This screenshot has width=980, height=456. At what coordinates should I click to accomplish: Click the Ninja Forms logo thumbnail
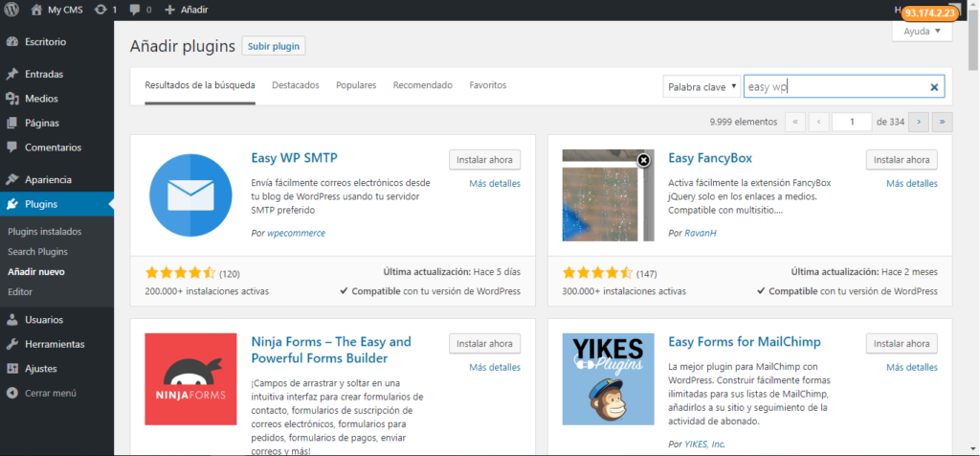click(190, 379)
